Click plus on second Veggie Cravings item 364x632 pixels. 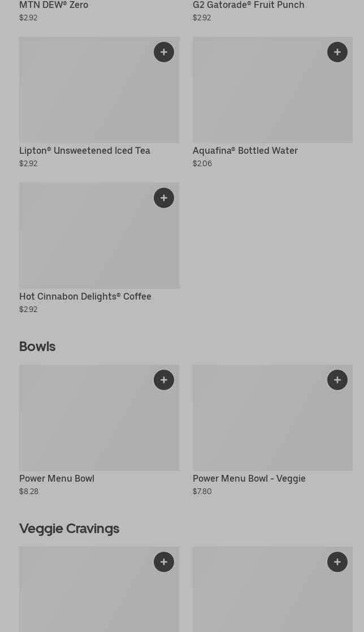337,562
